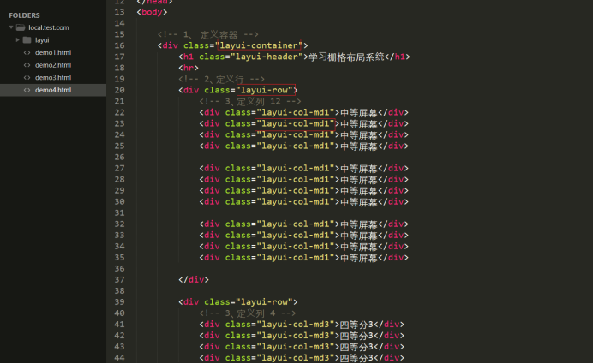Click the layui folder icon
Image resolution: width=593 pixels, height=364 pixels.
27,39
